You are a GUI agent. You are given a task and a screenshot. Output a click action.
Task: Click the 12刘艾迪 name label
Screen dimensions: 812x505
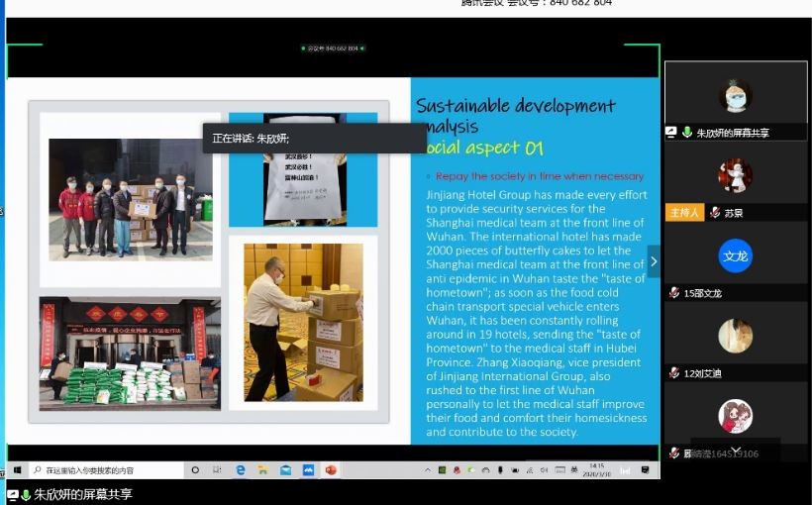(703, 373)
